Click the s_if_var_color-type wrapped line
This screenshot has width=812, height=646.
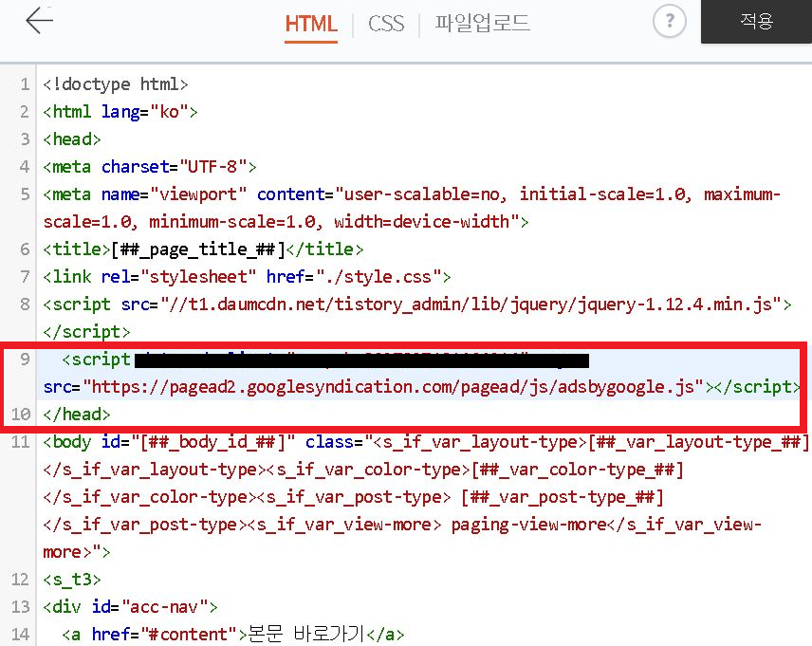[363, 470]
